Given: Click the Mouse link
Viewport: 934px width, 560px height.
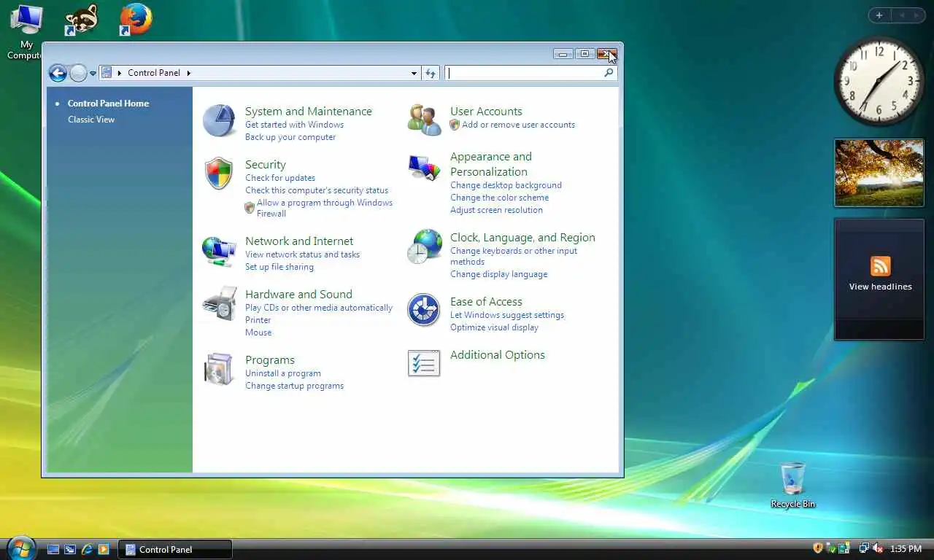Looking at the screenshot, I should (x=258, y=332).
